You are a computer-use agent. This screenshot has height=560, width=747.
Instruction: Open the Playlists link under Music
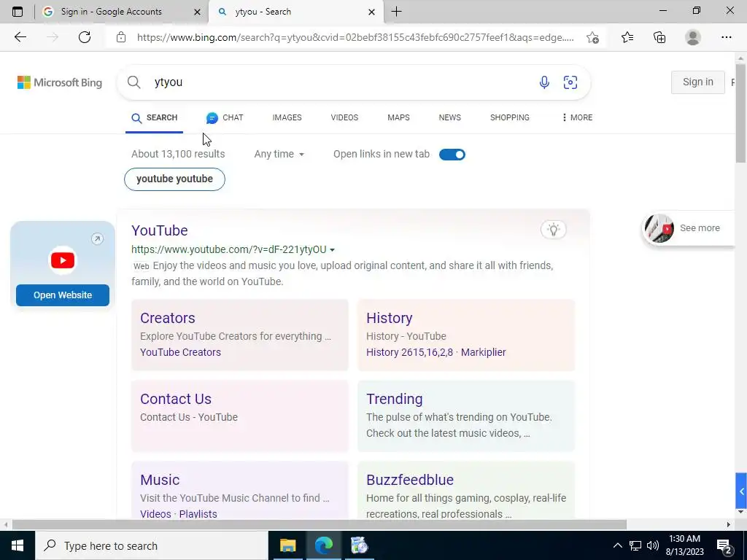pos(198,514)
